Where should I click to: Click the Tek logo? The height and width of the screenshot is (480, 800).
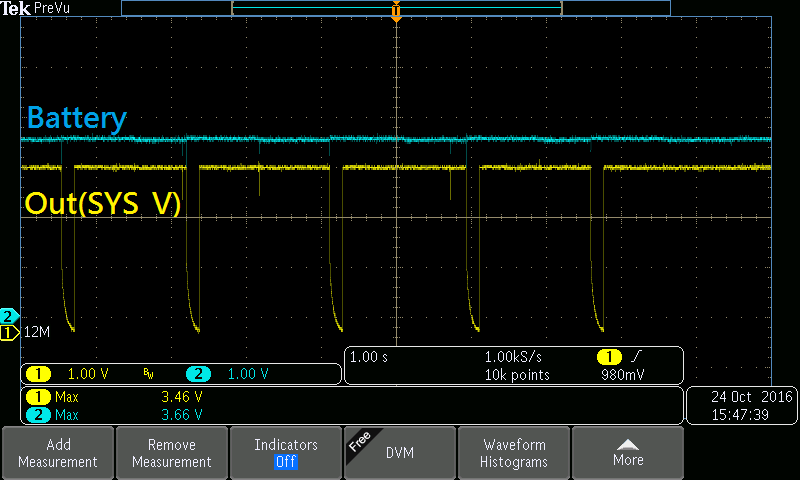pos(15,8)
